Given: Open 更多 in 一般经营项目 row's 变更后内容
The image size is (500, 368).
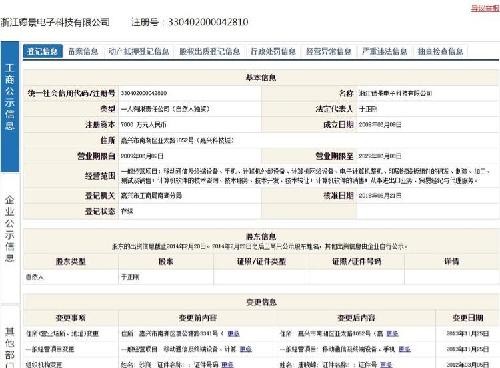Looking at the screenshot, I should [x=405, y=349].
